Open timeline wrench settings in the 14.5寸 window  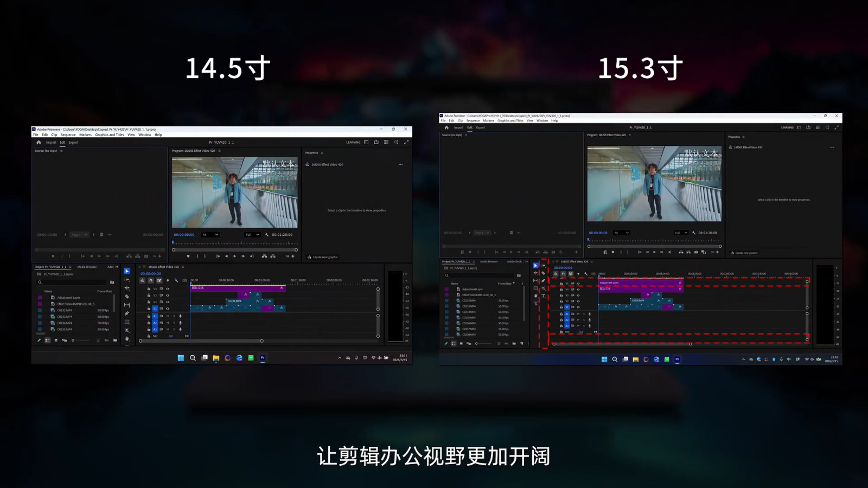[x=176, y=280]
